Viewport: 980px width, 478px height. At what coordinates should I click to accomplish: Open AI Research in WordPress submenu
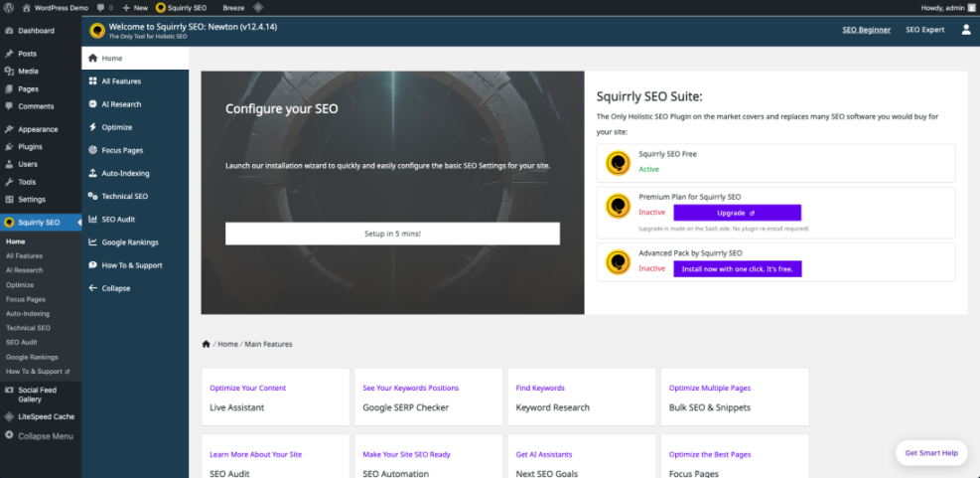coord(25,270)
